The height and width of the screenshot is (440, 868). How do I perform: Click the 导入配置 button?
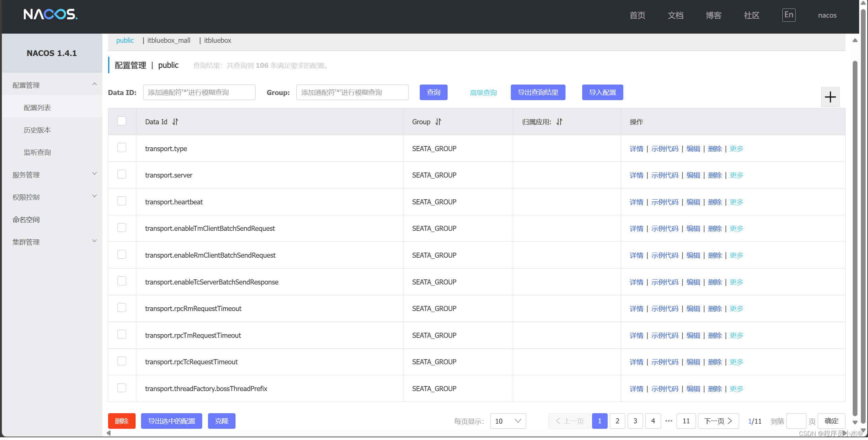coord(602,92)
